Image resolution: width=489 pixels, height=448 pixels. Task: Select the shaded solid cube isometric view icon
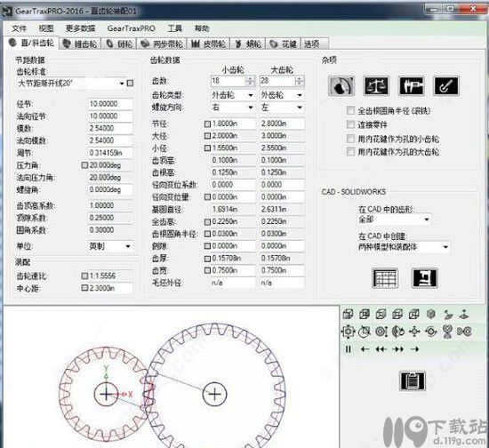[431, 314]
